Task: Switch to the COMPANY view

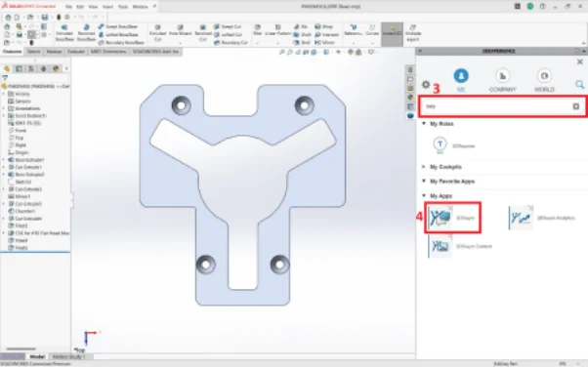Action: (502, 81)
